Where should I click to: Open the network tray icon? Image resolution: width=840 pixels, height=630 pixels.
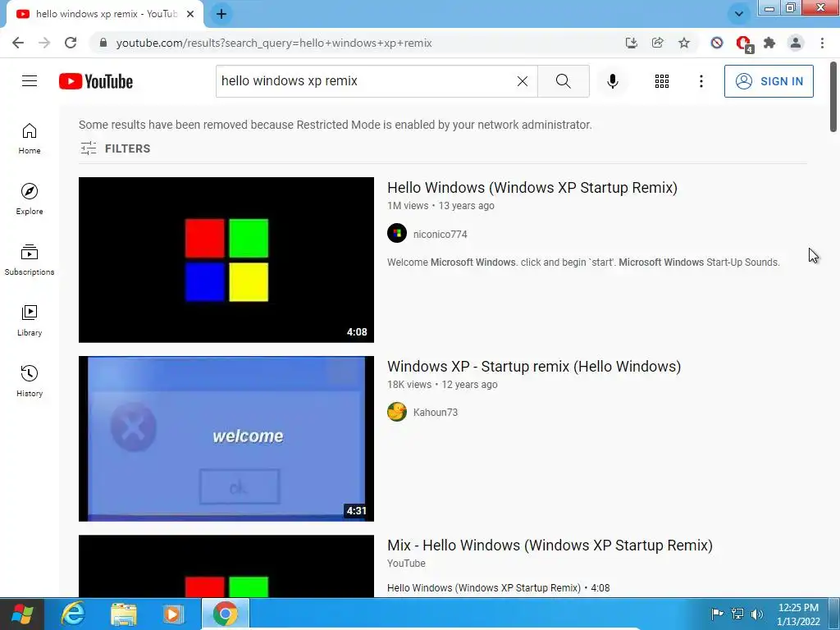point(737,614)
